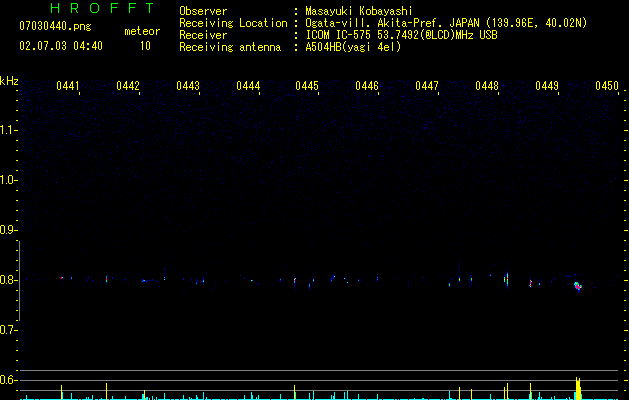Viewport: 629px width, 400px height.
Task: Select the ICOM IC-575 receiver value
Action: [401, 35]
